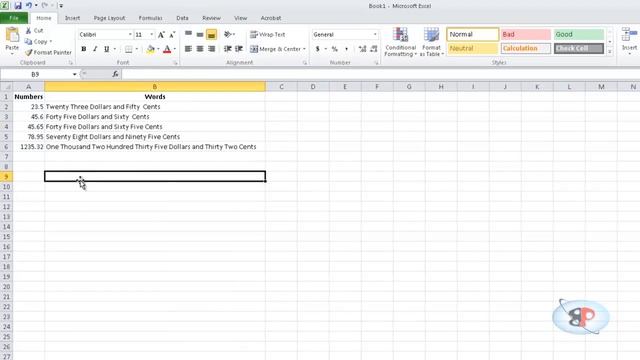The image size is (640, 360).
Task: Toggle Middle Align
Action: 200,35
